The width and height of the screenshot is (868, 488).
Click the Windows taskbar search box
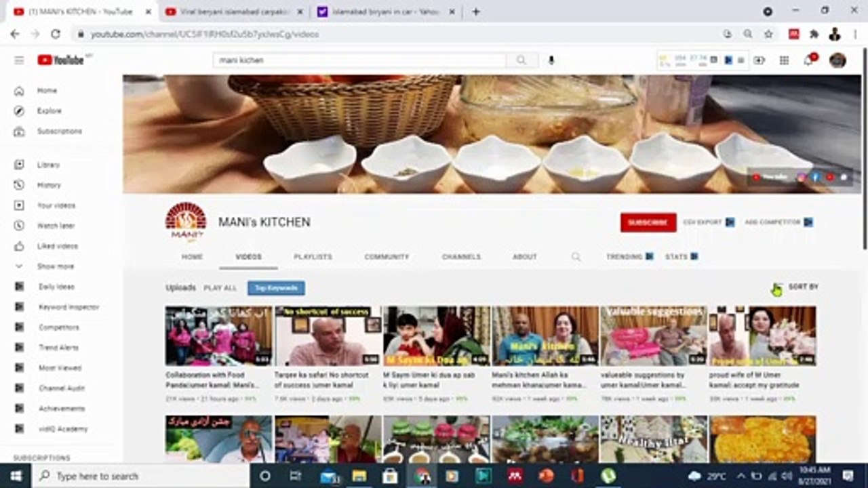tap(140, 476)
